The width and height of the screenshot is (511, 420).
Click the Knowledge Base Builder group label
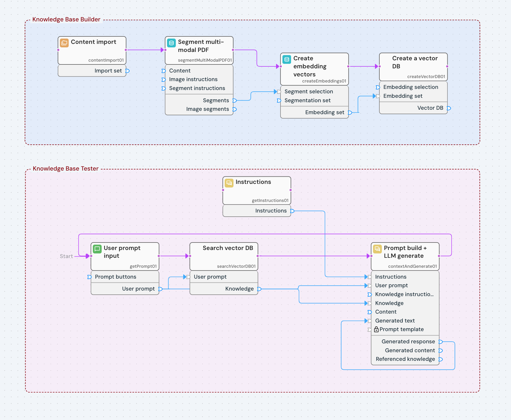66,19
